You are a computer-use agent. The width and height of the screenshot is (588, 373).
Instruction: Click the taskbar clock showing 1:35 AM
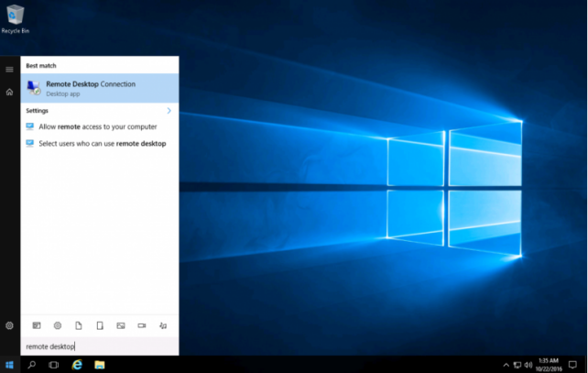tap(549, 365)
